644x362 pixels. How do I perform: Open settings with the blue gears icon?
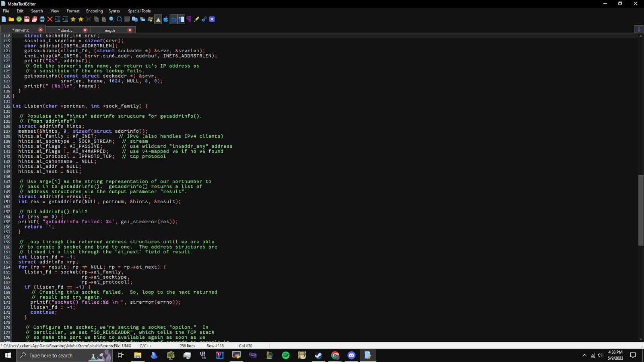pyautogui.click(x=204, y=19)
